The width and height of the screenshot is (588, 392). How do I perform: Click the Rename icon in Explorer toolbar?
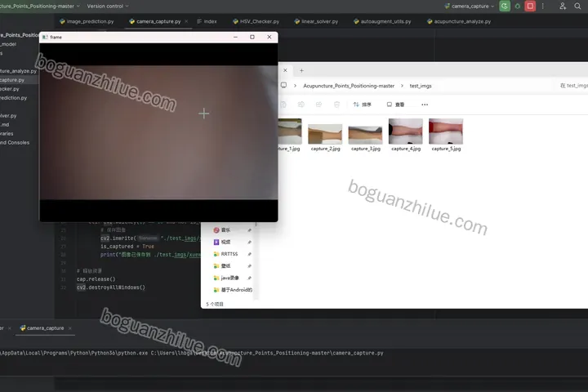[301, 105]
